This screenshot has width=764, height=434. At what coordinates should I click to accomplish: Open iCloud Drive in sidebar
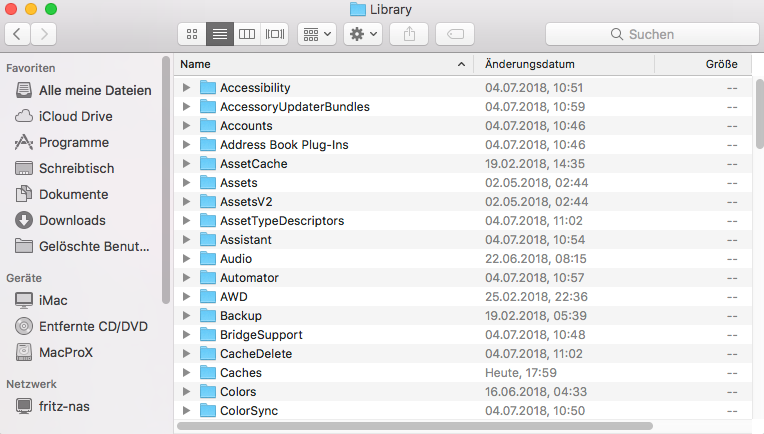pos(64,116)
